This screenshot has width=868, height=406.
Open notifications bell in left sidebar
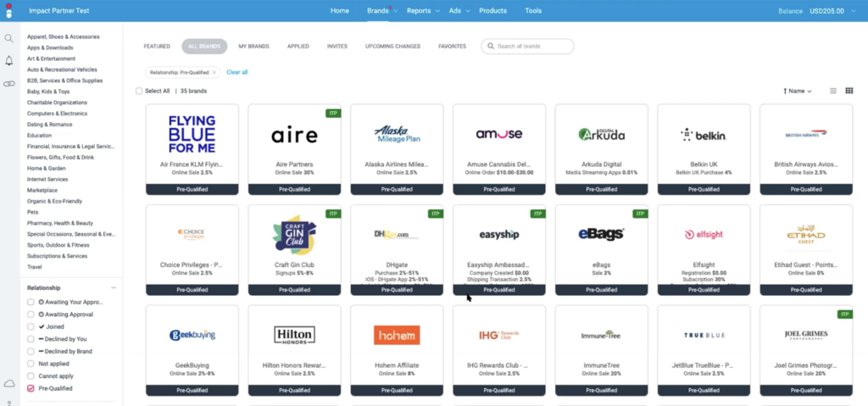9,61
